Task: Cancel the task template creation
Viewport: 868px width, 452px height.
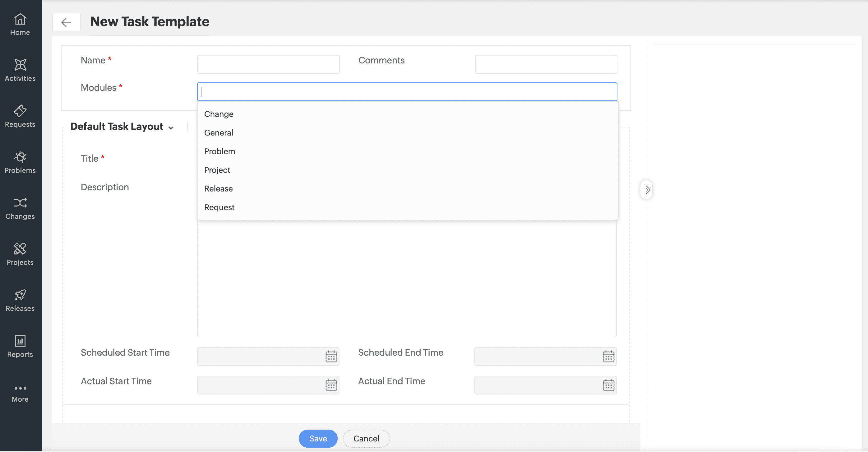Action: pyautogui.click(x=366, y=439)
